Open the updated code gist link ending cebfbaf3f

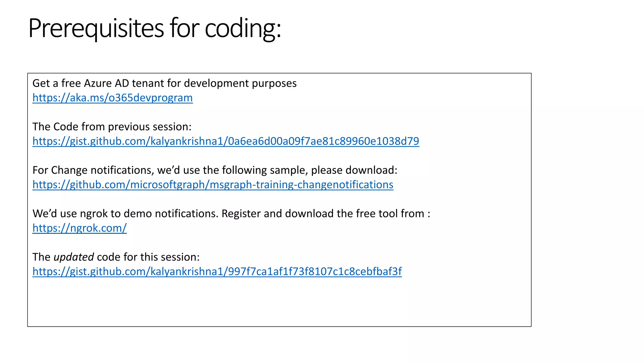click(x=217, y=271)
